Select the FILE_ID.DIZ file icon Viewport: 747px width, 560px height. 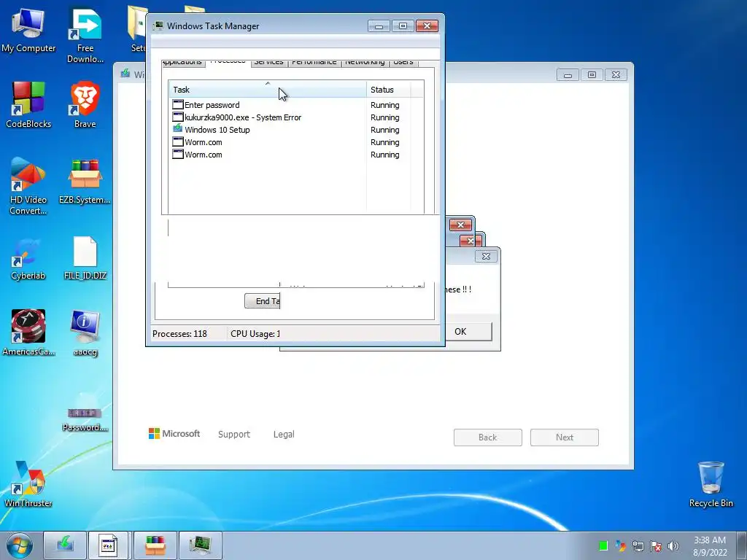(85, 259)
